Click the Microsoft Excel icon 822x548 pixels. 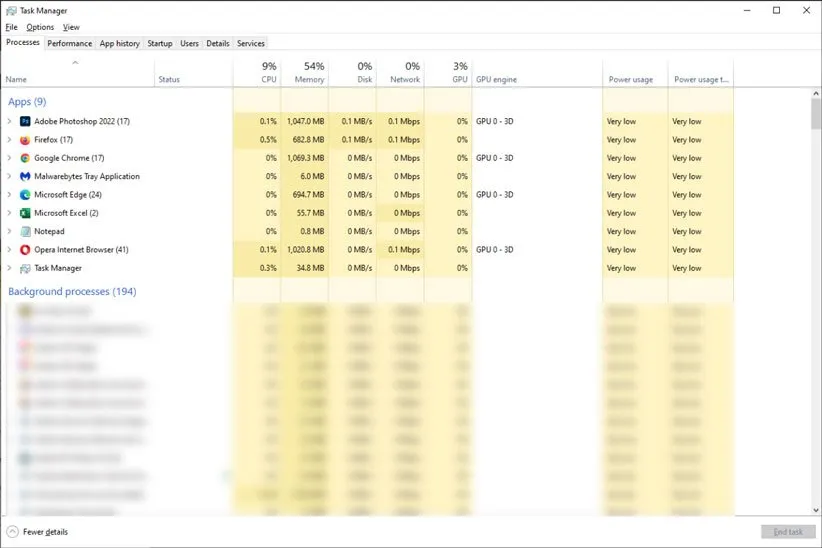[x=25, y=213]
